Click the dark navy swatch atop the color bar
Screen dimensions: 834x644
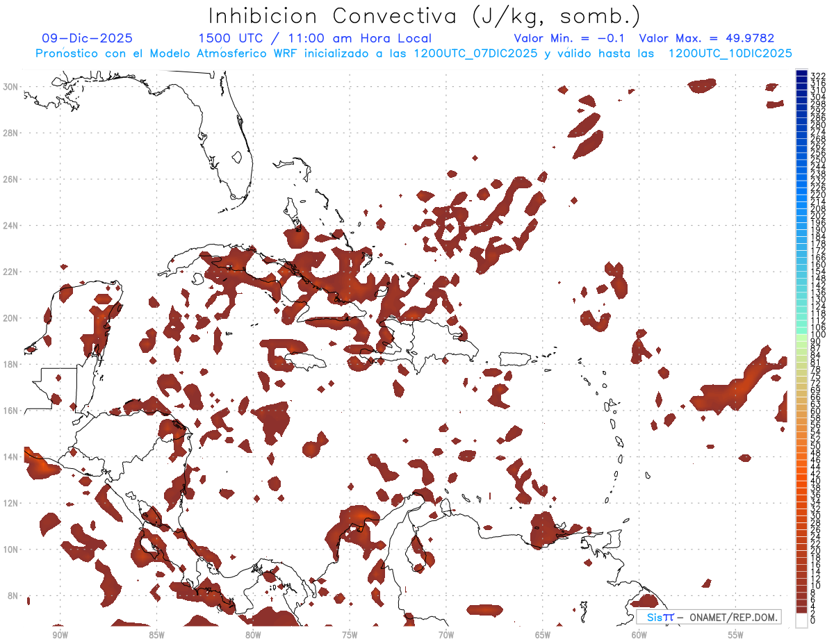[801, 74]
